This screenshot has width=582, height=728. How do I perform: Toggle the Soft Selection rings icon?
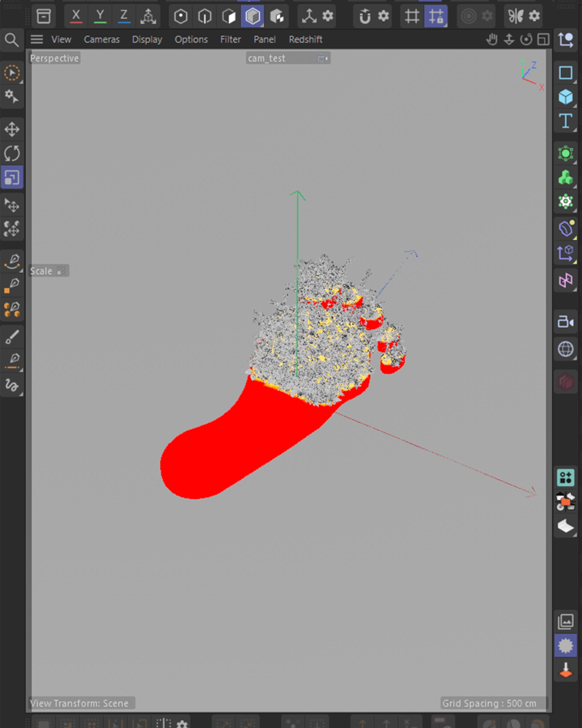click(x=469, y=16)
